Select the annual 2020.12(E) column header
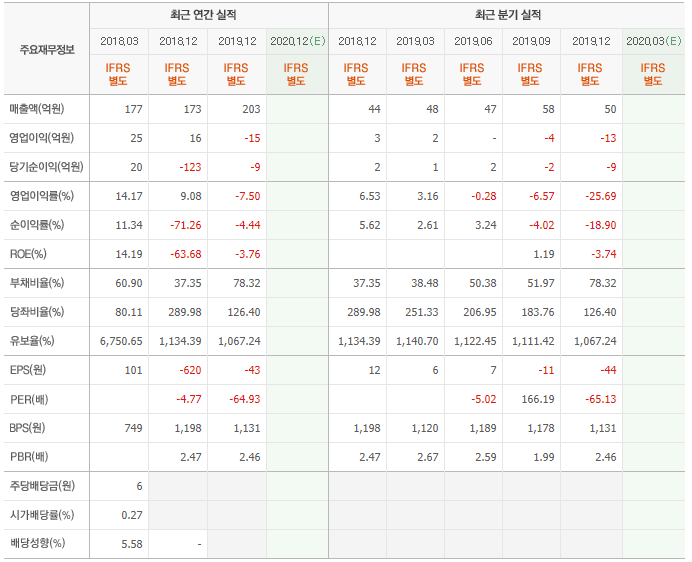This screenshot has width=692, height=562. click(x=297, y=41)
